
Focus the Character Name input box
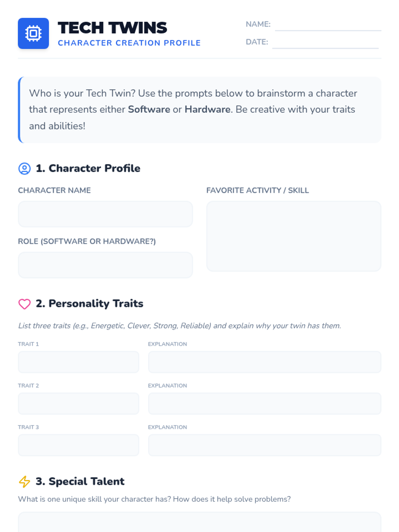105,214
